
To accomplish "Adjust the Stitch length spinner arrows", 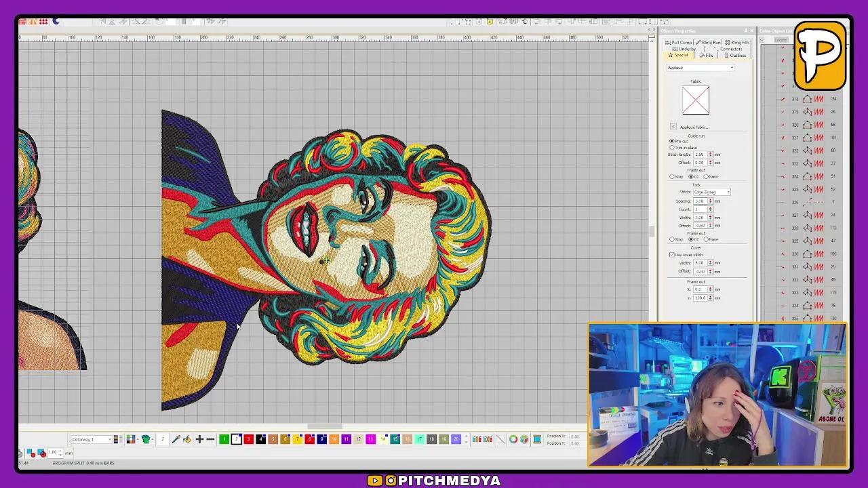I will [711, 155].
